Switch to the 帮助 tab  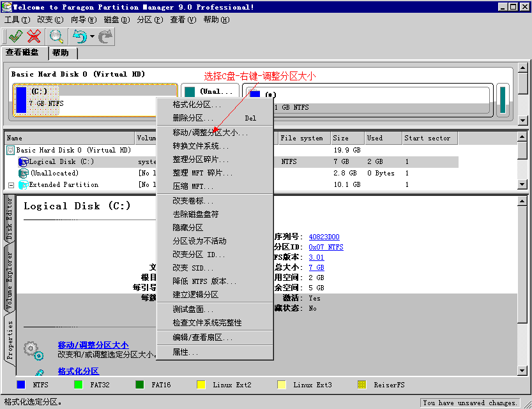(61, 53)
